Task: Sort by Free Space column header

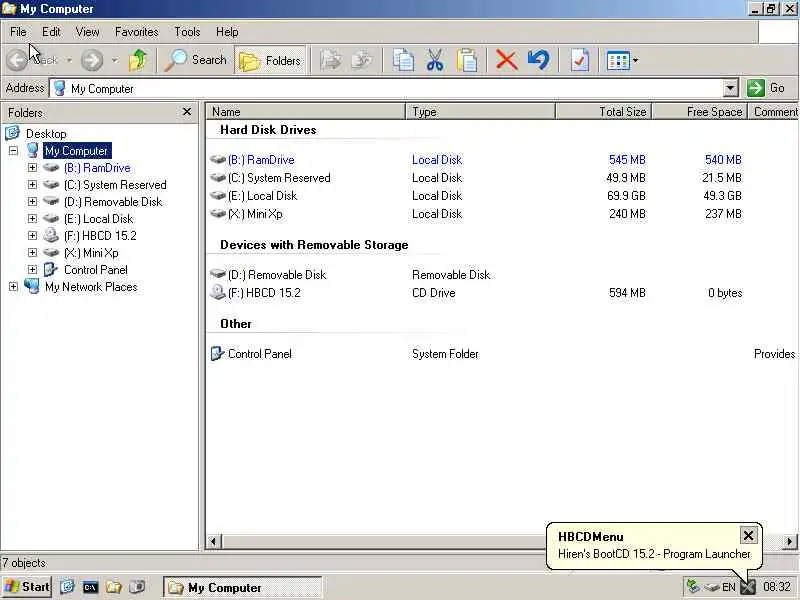Action: pyautogui.click(x=700, y=111)
